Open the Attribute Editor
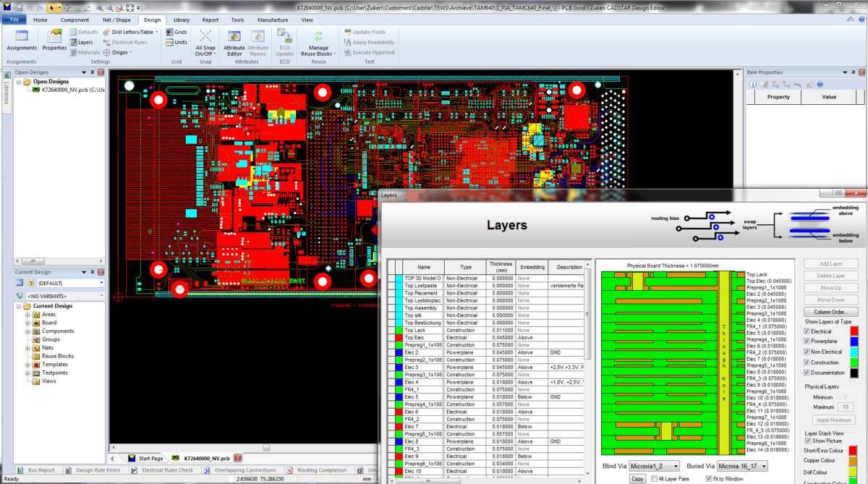The image size is (868, 484). pyautogui.click(x=233, y=44)
